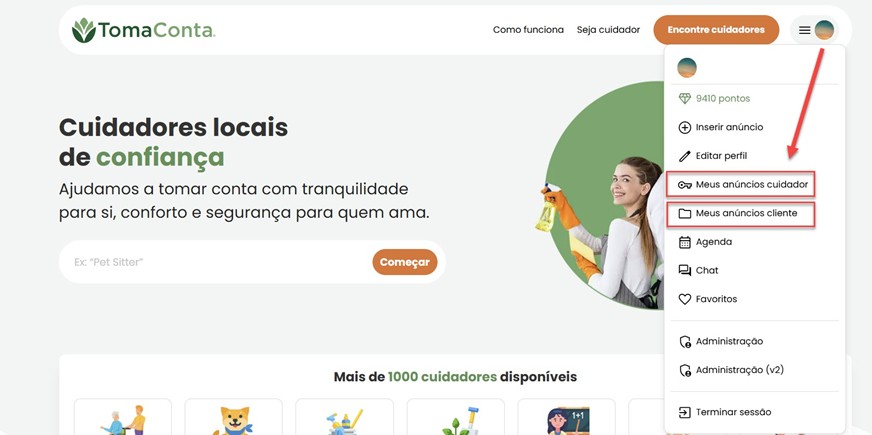Click the plus icon for Inserir anúncio
Screen dimensions: 872x435
pyautogui.click(x=685, y=127)
